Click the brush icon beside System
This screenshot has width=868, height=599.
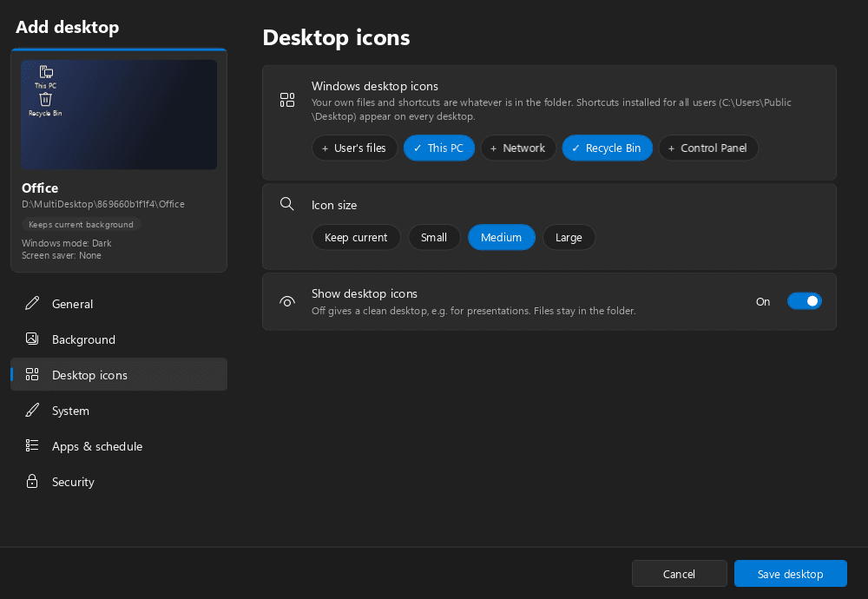[32, 411]
